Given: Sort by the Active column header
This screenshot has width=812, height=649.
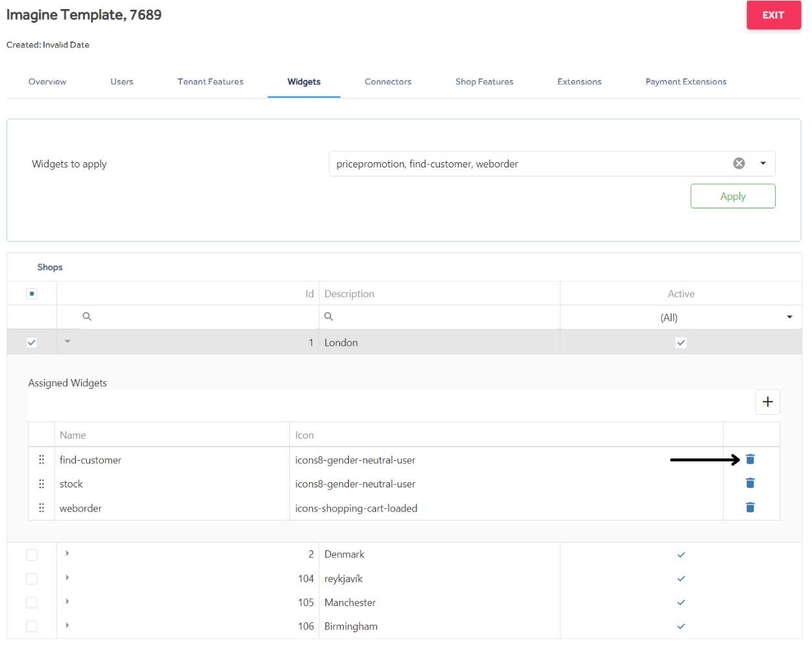Looking at the screenshot, I should [681, 293].
